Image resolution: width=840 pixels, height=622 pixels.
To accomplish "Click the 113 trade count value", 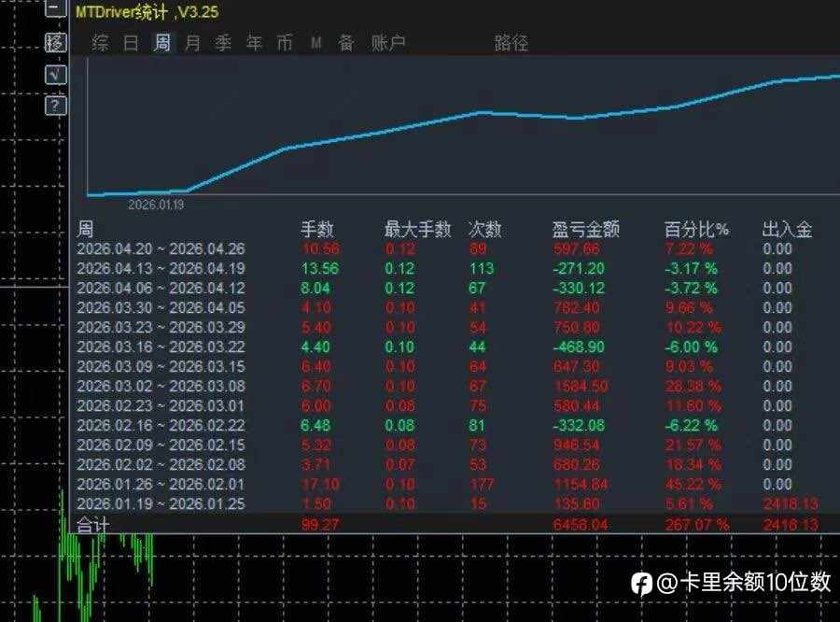I will click(x=482, y=268).
